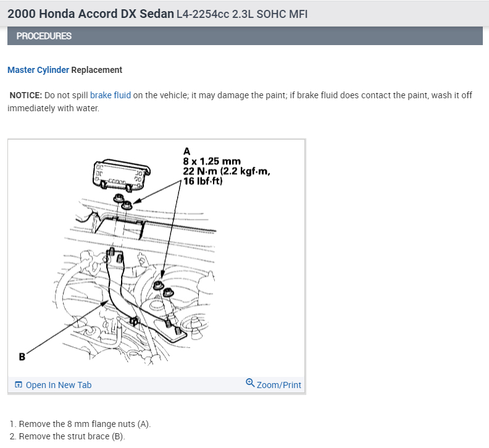Click the Zoom/Print magnifier icon
The width and height of the screenshot is (489, 448).
tap(250, 382)
